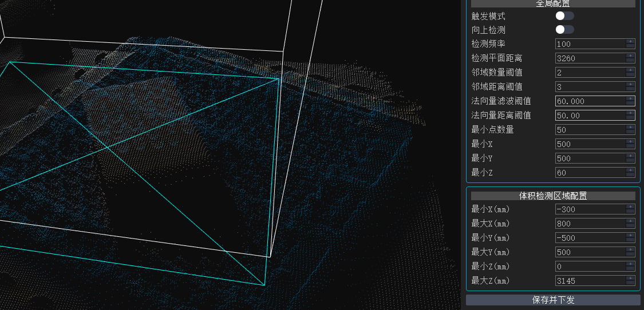This screenshot has width=644, height=310.
Task: Decrease 最大Z(mm) with its minus stepper
Action: pos(630,283)
